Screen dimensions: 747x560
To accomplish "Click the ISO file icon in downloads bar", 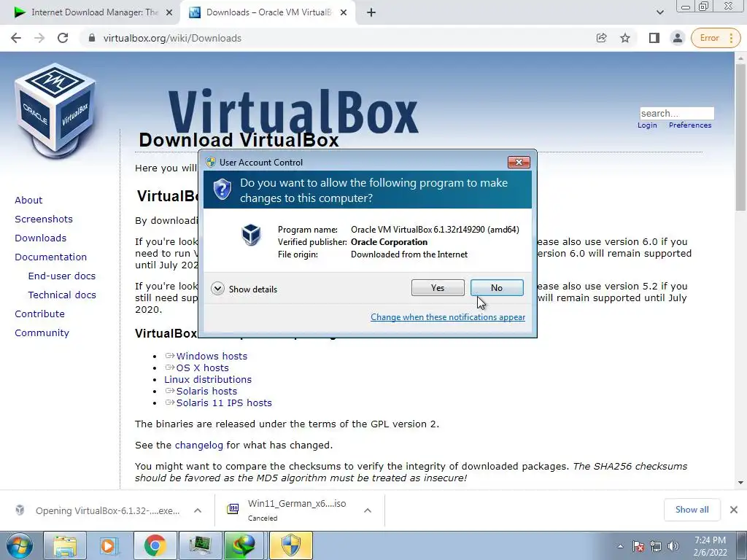I will click(x=233, y=510).
